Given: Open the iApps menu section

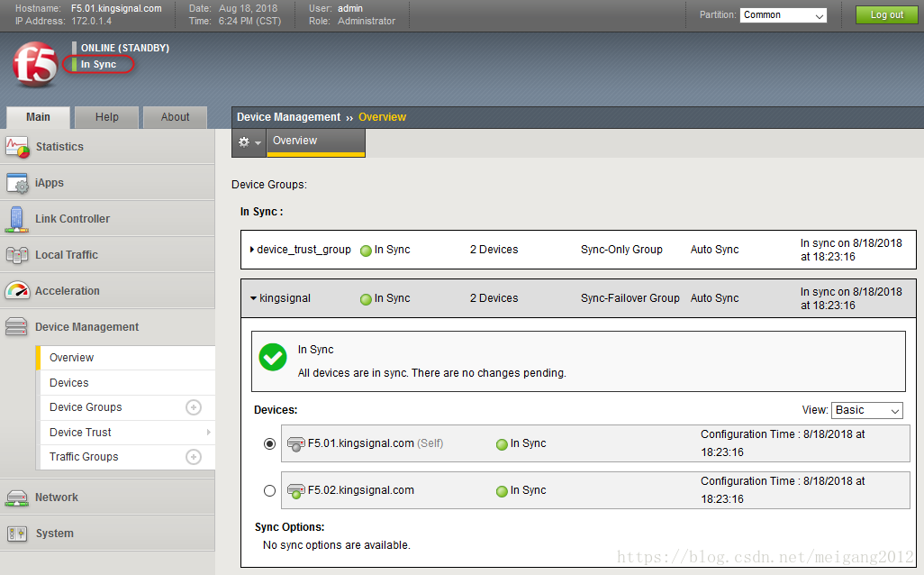Looking at the screenshot, I should point(107,183).
